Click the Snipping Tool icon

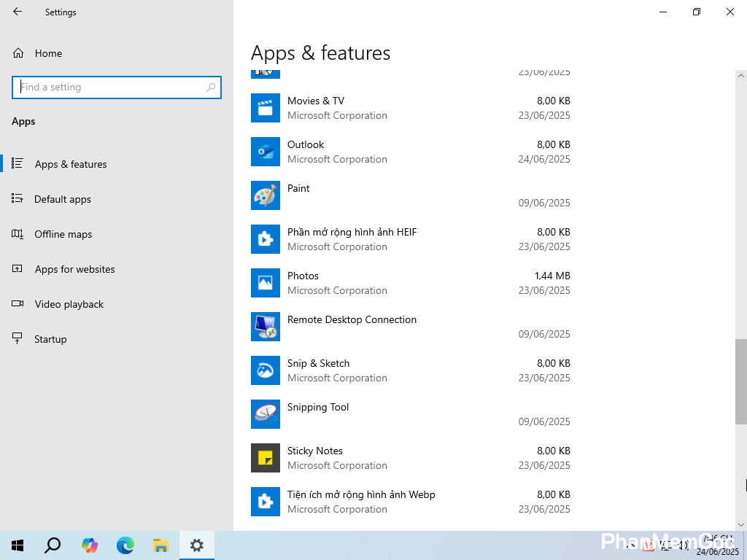pyautogui.click(x=266, y=414)
